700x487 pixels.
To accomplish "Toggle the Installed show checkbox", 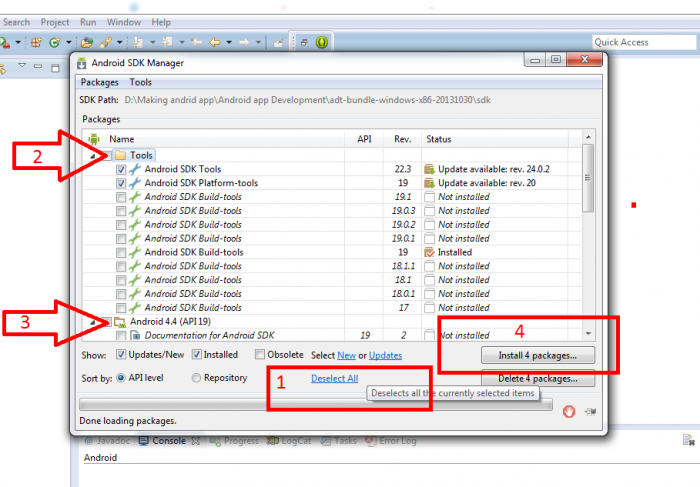I will [x=196, y=354].
